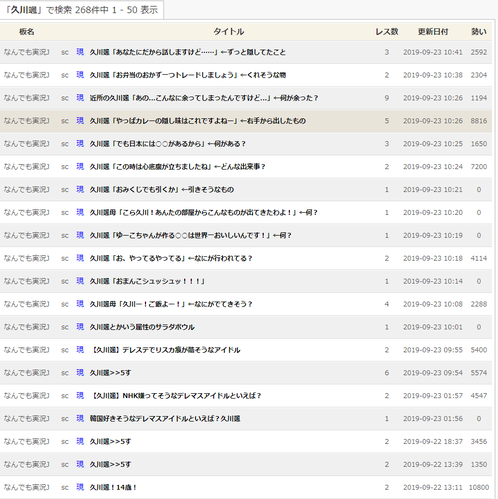The height and width of the screenshot is (499, 498).
Task: Open thread 【久川颯】デレステでリスカ痕がありそうなアイドル
Action: pyautogui.click(x=165, y=350)
